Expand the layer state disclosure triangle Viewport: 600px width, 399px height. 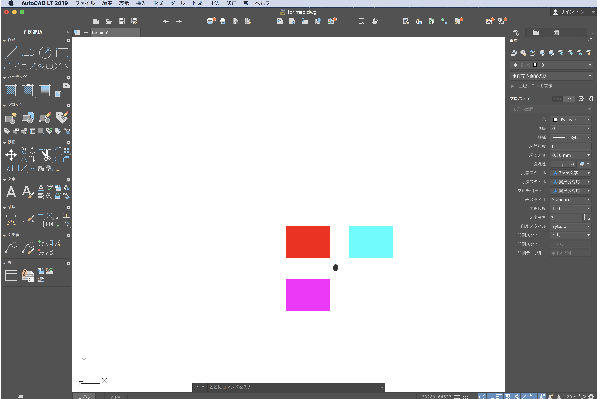(x=513, y=86)
